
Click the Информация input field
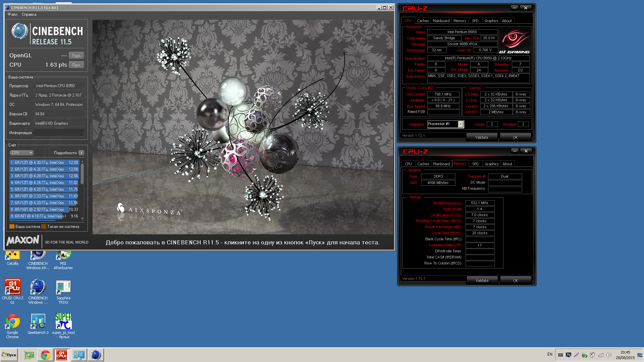pos(59,133)
